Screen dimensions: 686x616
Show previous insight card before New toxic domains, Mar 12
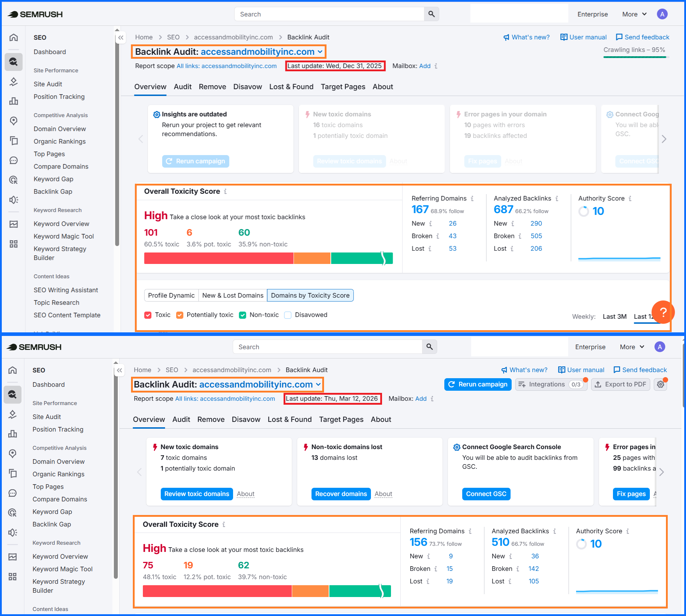click(x=139, y=472)
